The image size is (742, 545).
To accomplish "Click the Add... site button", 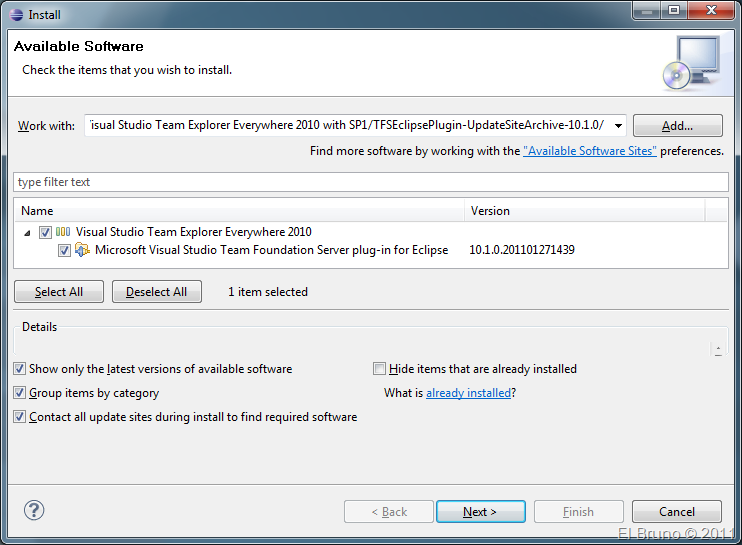I will 677,126.
